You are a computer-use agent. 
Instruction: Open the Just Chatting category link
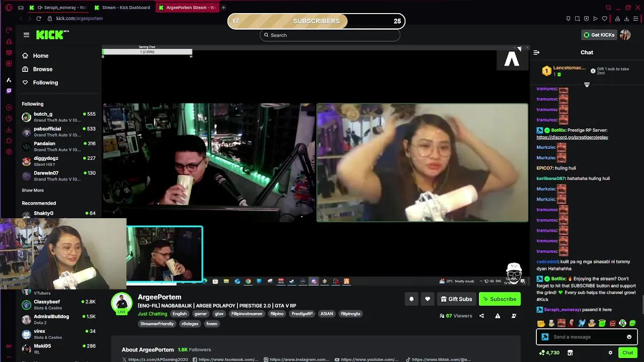(x=152, y=314)
